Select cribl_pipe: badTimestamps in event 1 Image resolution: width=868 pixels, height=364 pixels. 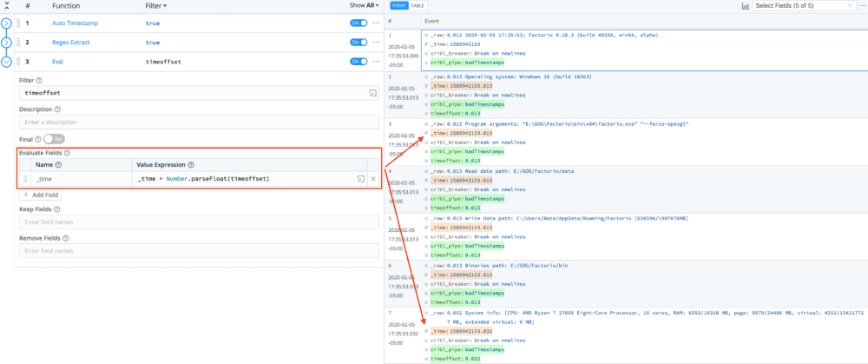click(x=467, y=63)
